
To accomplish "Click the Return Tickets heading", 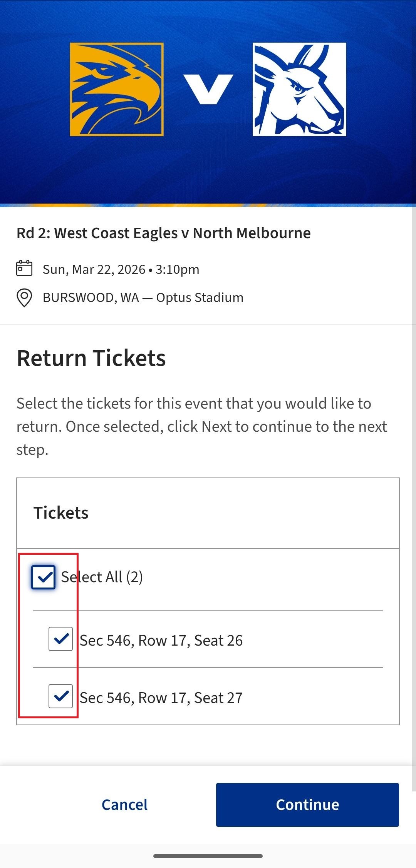I will (91, 358).
